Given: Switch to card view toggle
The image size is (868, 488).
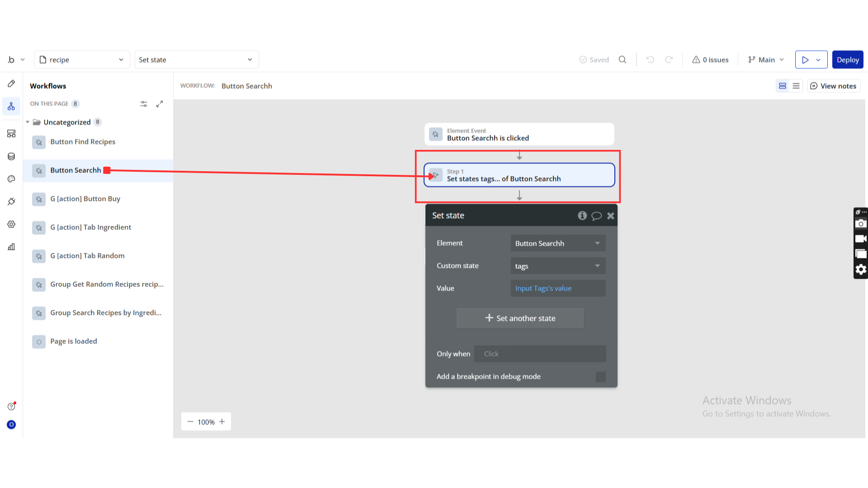Looking at the screenshot, I should click(x=783, y=86).
